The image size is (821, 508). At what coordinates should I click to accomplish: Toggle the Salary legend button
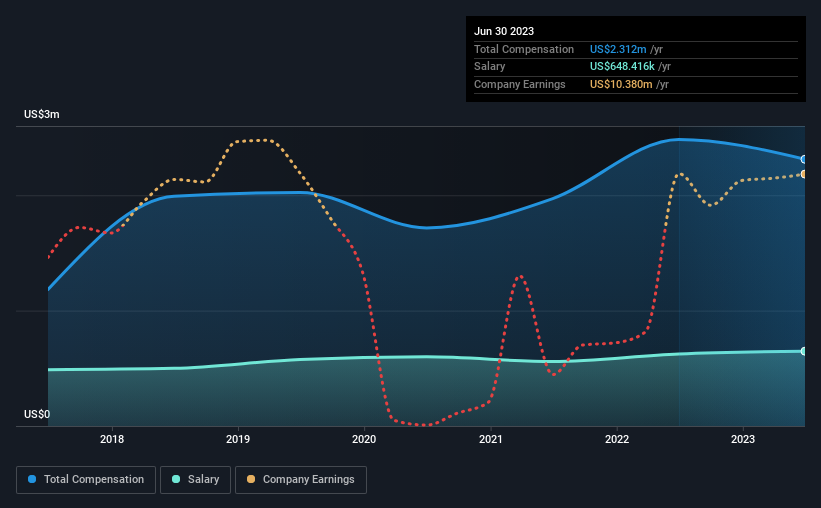(195, 480)
